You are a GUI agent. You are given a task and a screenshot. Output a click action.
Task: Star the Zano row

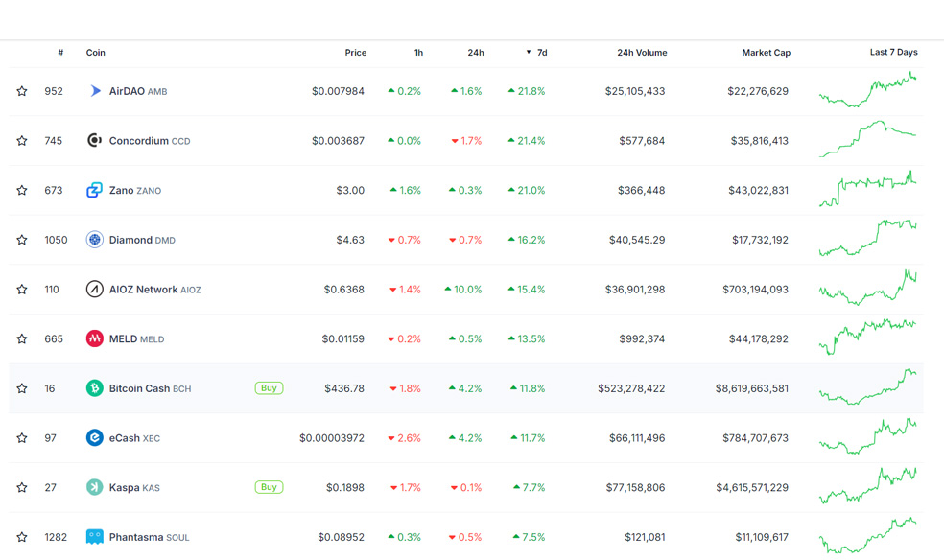(22, 190)
